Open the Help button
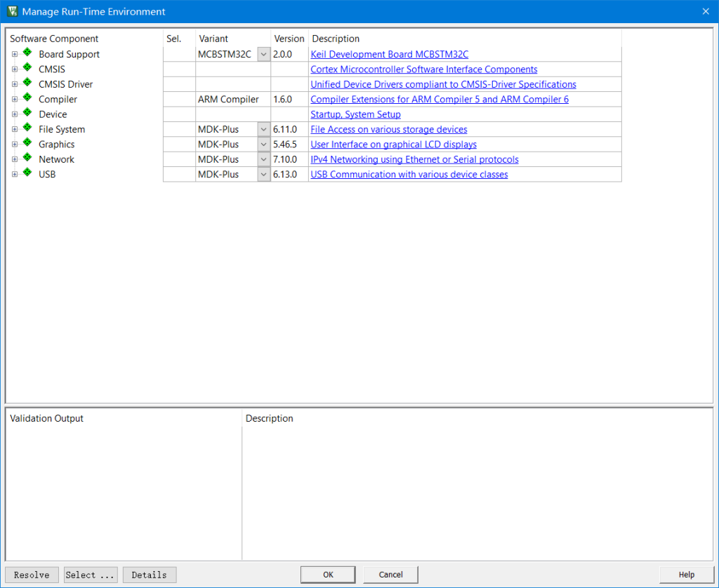 687,575
